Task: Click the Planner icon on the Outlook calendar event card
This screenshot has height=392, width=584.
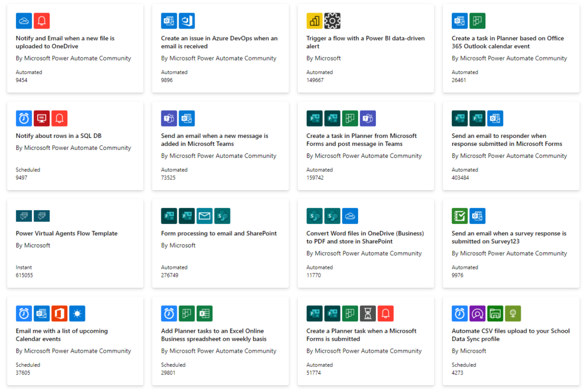Action: click(x=477, y=21)
